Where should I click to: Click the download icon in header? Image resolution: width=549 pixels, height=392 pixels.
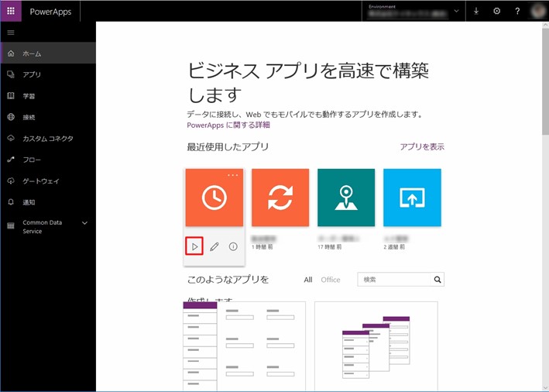(476, 11)
